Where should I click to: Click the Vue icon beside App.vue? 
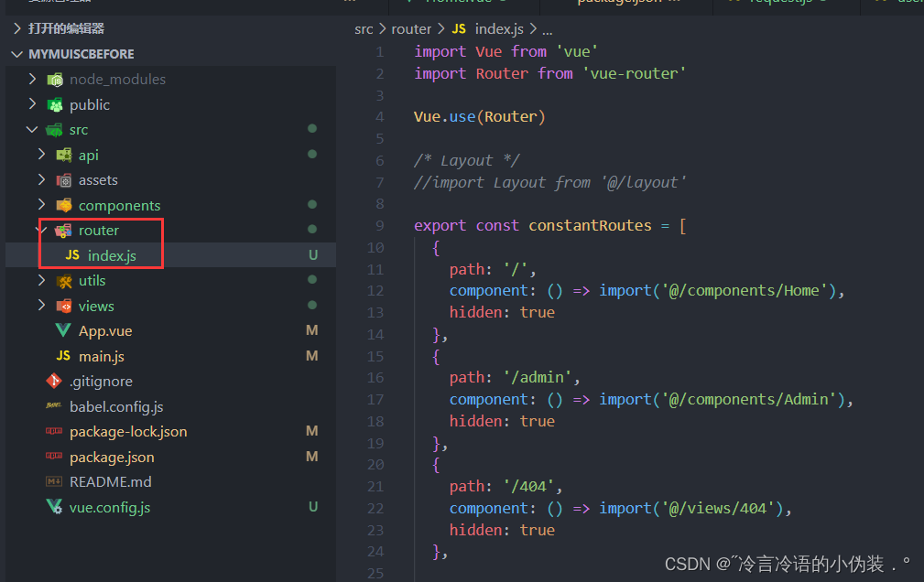coord(63,330)
